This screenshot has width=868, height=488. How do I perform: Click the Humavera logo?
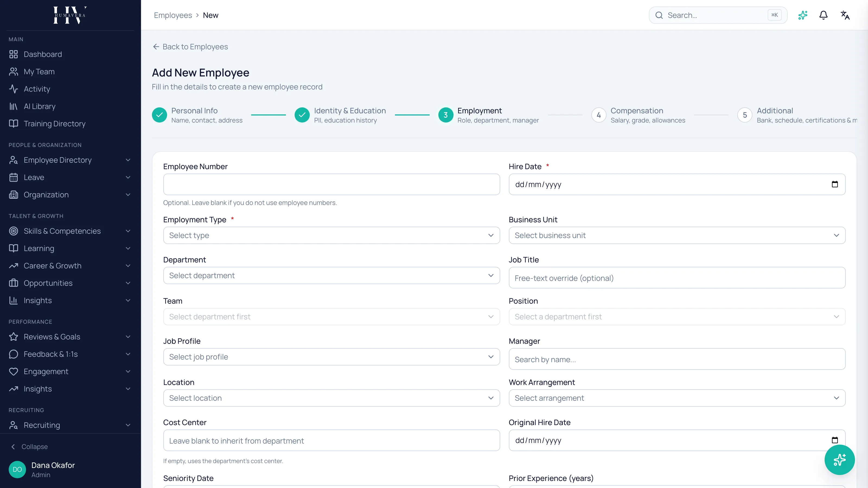70,15
